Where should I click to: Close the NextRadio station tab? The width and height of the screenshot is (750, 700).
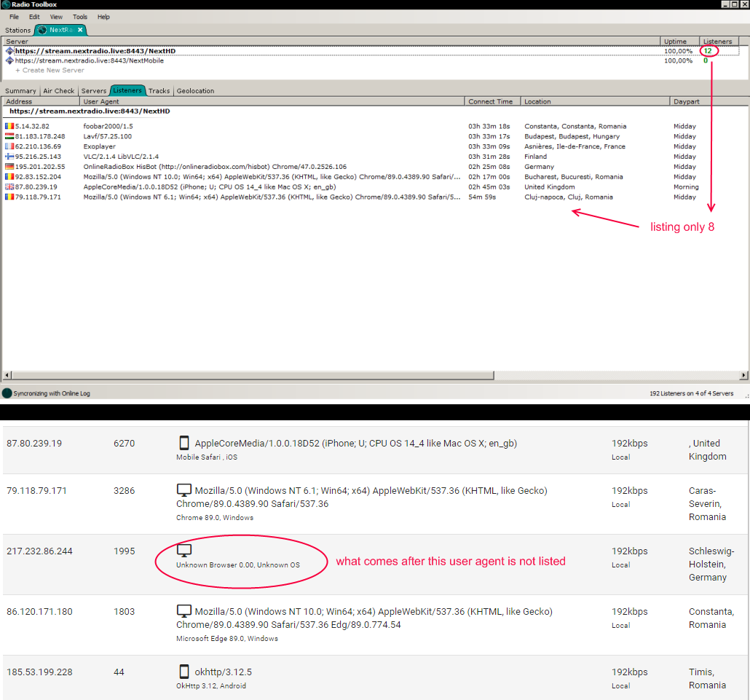(x=80, y=30)
